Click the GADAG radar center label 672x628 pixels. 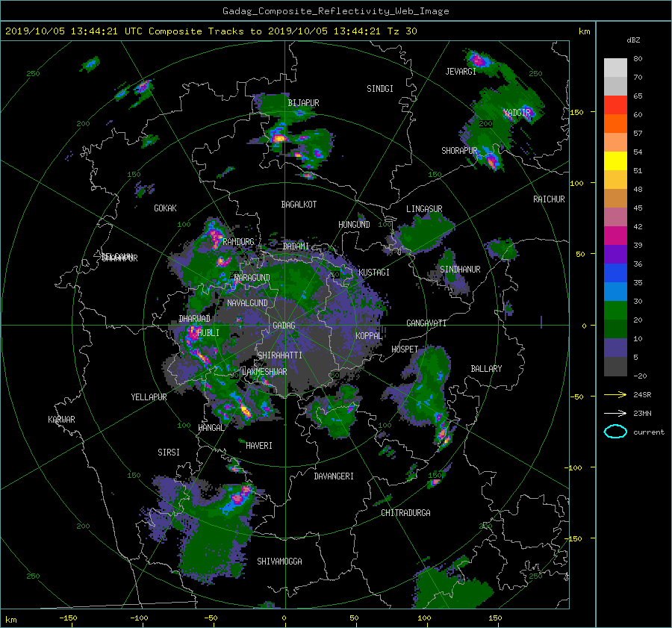tap(284, 326)
